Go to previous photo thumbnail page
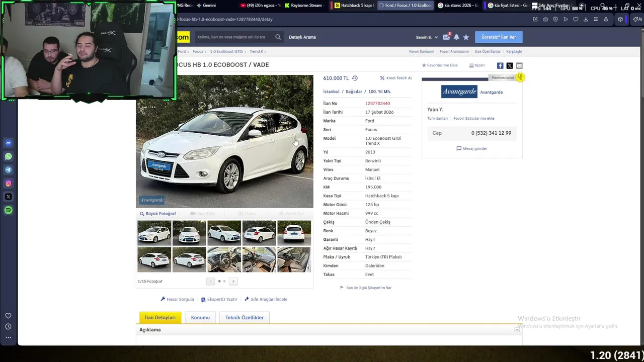This screenshot has height=362, width=644. (x=210, y=282)
